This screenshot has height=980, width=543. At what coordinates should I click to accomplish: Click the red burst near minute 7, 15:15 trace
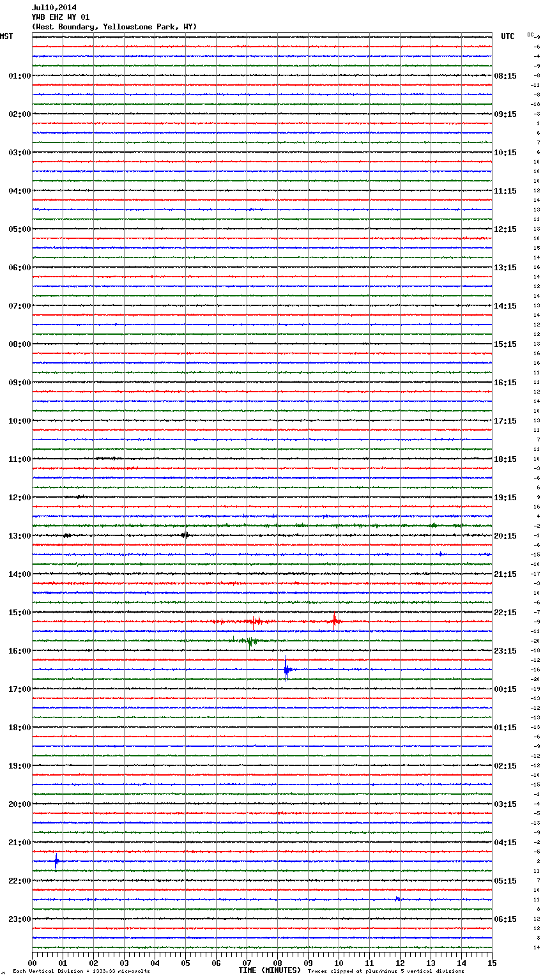pyautogui.click(x=255, y=621)
